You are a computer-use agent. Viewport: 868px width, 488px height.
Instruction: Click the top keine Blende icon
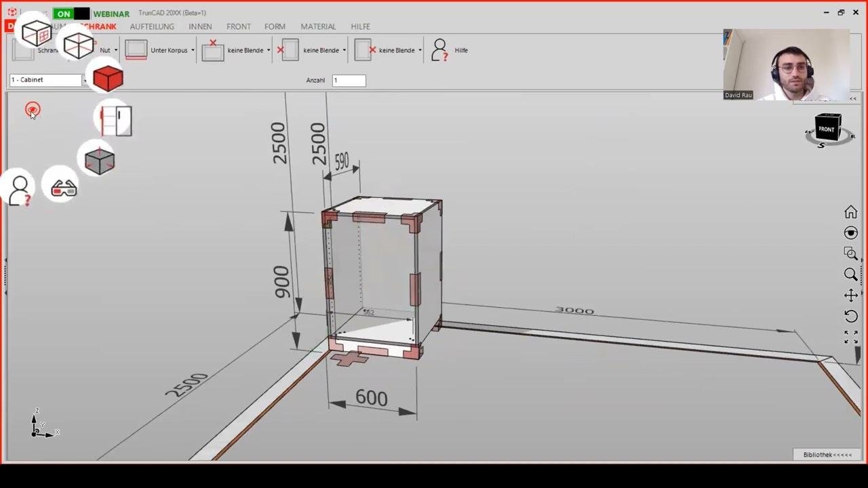click(213, 49)
